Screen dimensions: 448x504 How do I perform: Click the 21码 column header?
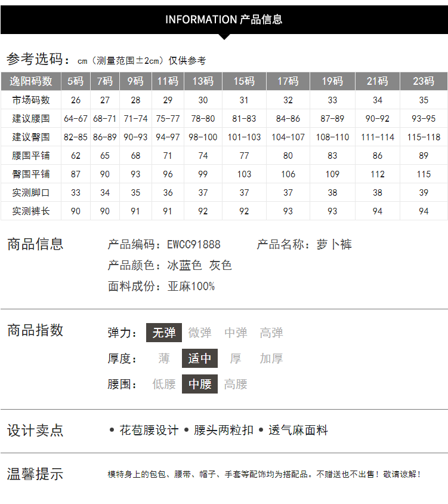coord(378,81)
